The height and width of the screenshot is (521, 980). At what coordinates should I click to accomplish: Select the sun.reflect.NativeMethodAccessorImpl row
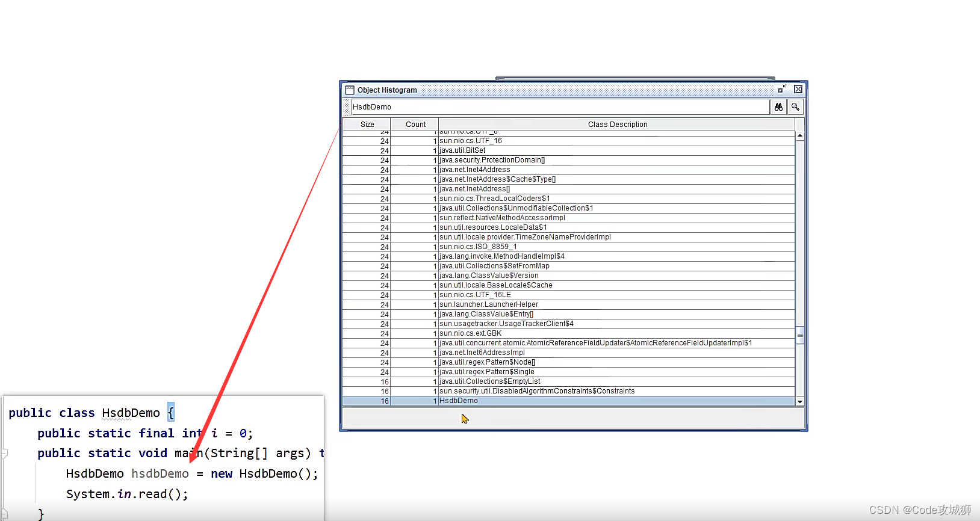pos(569,218)
